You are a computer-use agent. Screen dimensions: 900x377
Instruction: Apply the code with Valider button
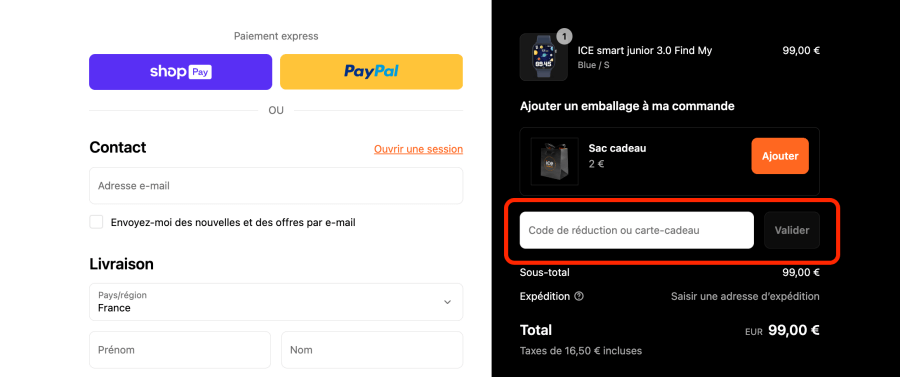pos(792,230)
